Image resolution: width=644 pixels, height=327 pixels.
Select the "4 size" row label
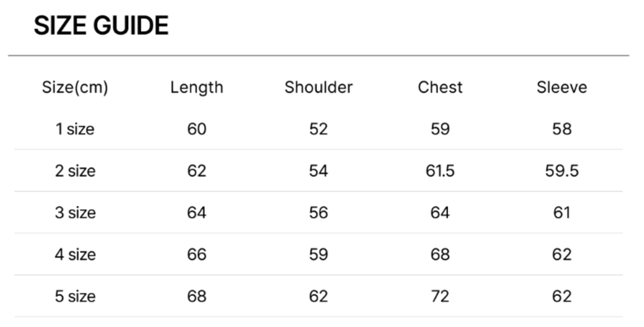tap(75, 255)
